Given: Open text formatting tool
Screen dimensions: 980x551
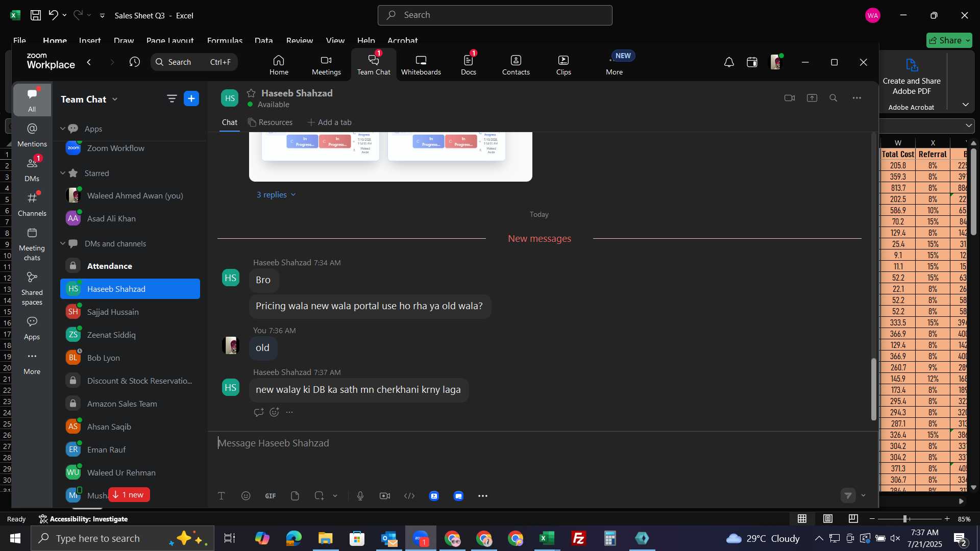Looking at the screenshot, I should coord(222,496).
